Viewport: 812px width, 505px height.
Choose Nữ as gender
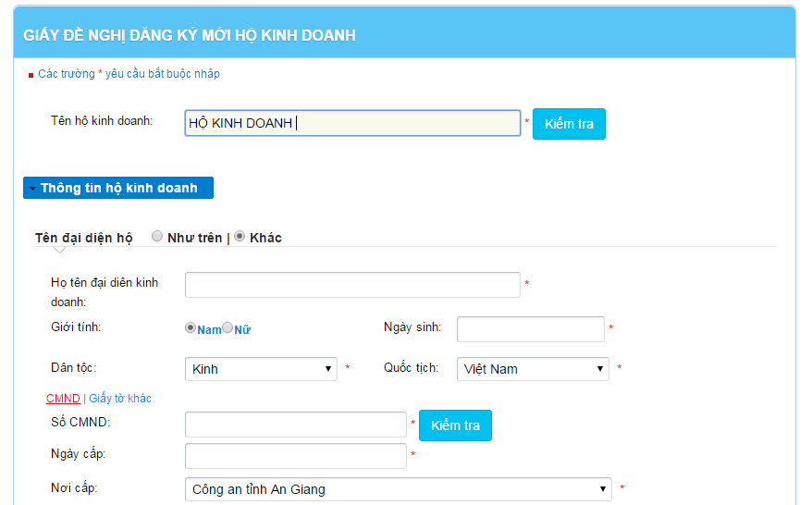(228, 327)
